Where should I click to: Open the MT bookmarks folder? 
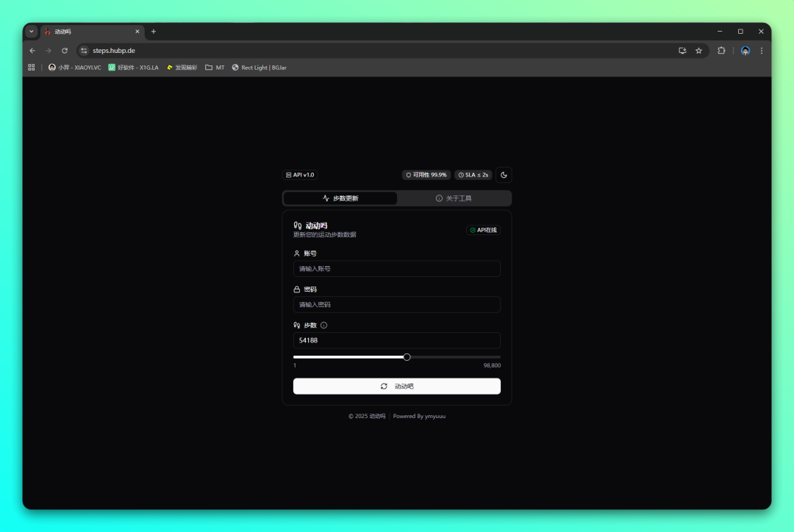pyautogui.click(x=215, y=68)
